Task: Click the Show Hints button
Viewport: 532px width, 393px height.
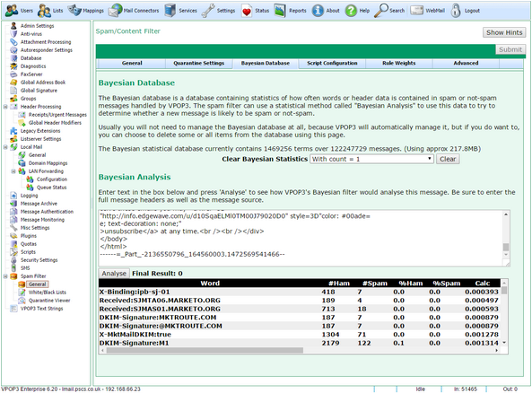Action: pyautogui.click(x=504, y=32)
